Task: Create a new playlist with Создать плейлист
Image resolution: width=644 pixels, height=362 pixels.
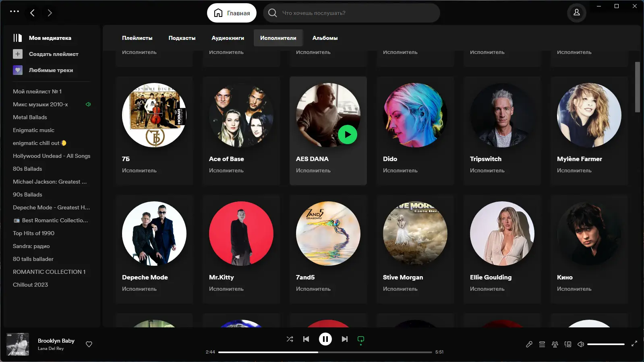Action: (46, 54)
